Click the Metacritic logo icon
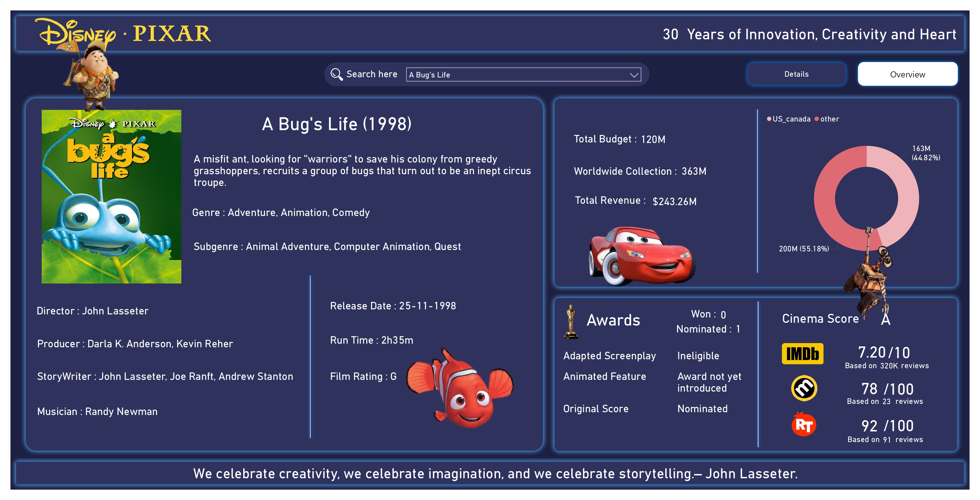This screenshot has height=500, width=980. [x=804, y=388]
